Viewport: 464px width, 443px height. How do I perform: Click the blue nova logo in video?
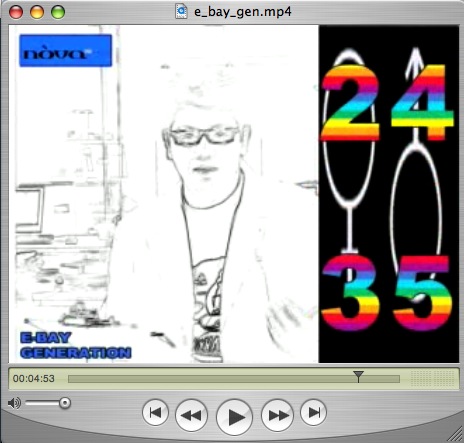click(66, 51)
